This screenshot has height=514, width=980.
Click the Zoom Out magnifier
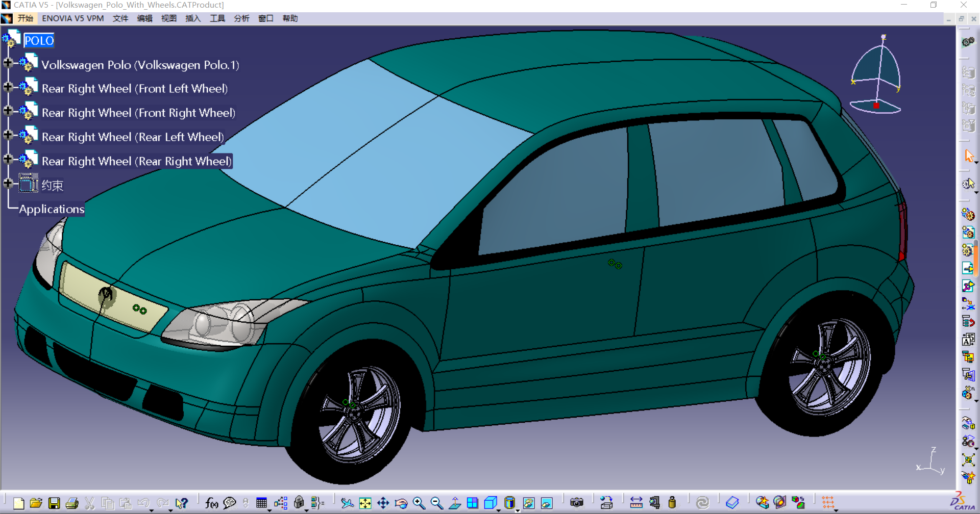pyautogui.click(x=437, y=503)
